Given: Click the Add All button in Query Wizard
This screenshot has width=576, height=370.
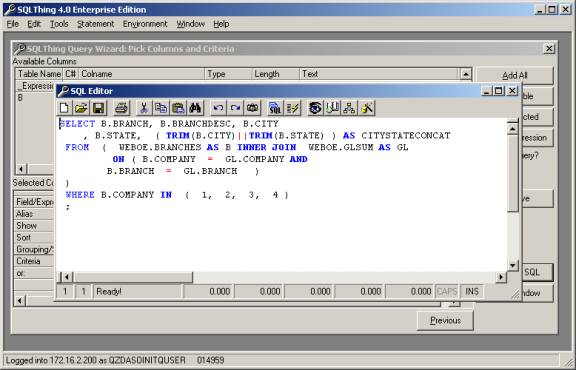Looking at the screenshot, I should coord(515,75).
